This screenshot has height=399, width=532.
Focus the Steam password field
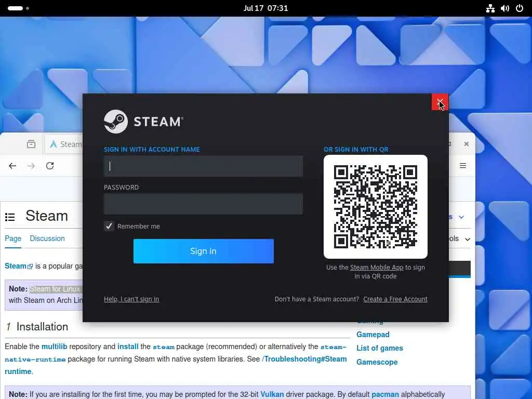203,204
